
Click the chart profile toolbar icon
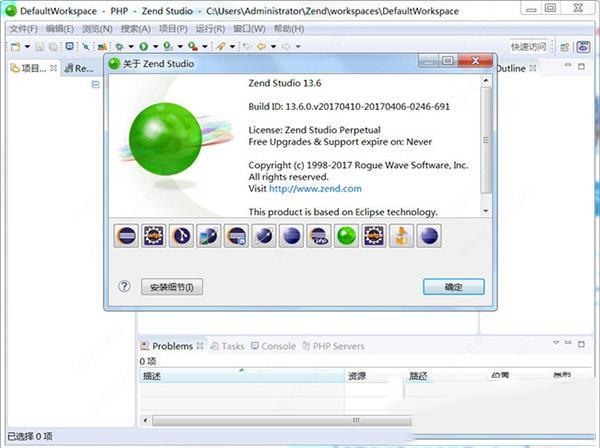point(102,47)
